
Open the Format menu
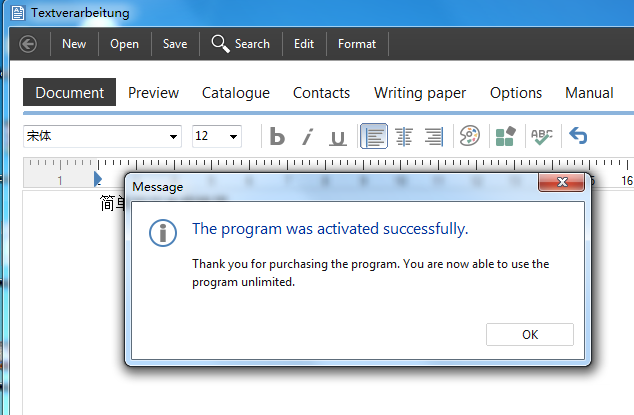pos(357,44)
